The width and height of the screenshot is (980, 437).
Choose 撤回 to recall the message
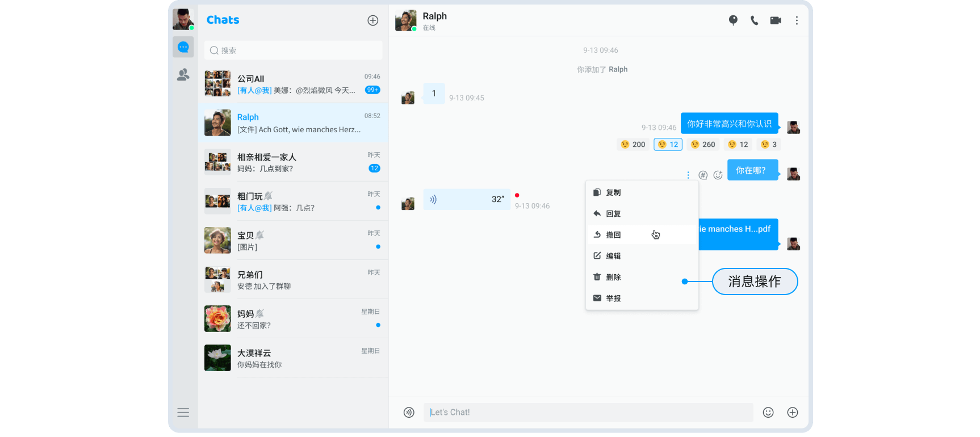click(x=642, y=234)
